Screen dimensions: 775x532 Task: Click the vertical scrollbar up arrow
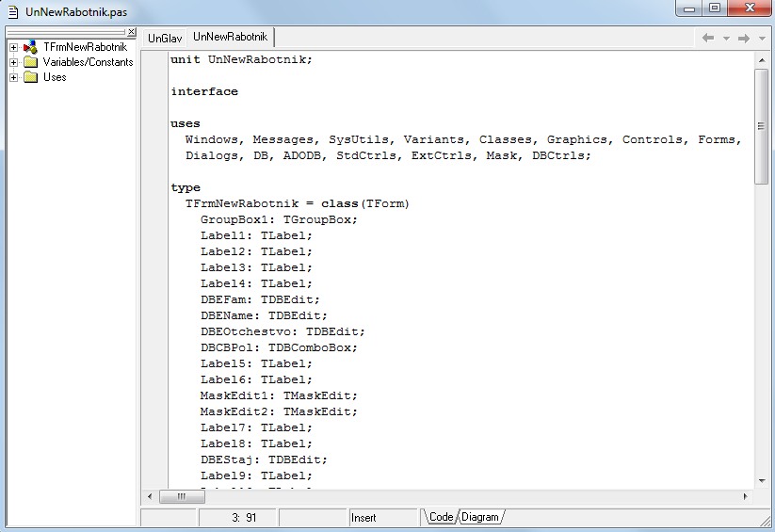point(761,60)
